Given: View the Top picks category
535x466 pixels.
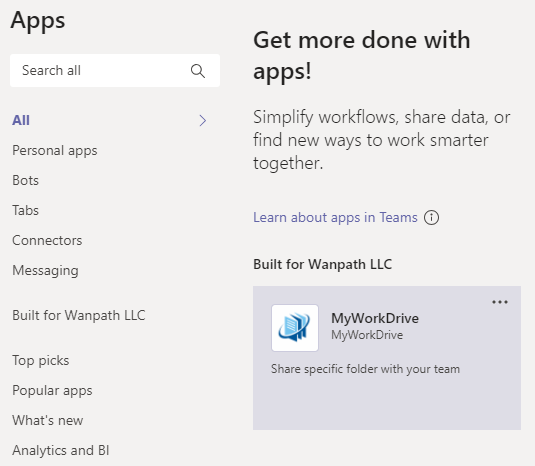Looking at the screenshot, I should coord(41,361).
